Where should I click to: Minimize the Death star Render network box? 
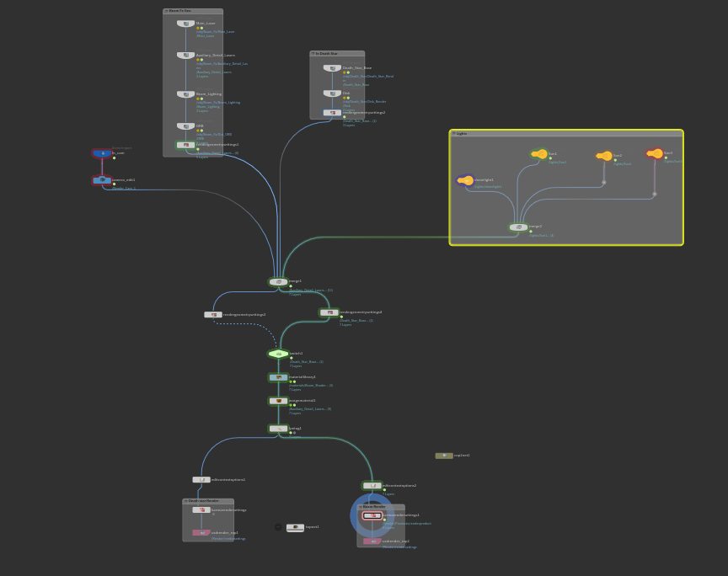pyautogui.click(x=185, y=501)
